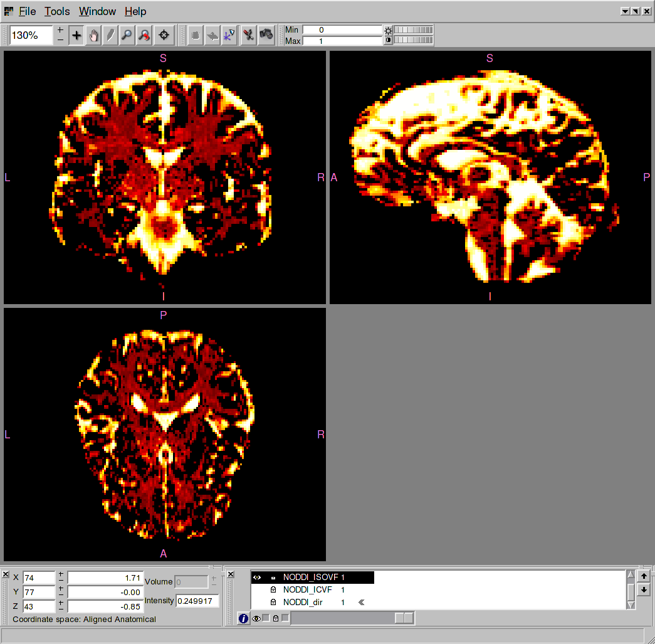
Task: Activate the hand pan tool
Action: coord(93,36)
